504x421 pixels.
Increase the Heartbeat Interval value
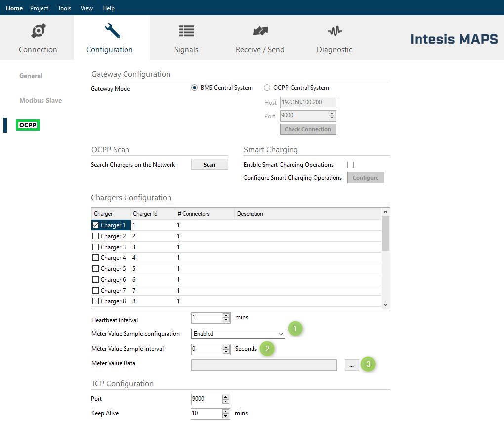[x=226, y=315]
